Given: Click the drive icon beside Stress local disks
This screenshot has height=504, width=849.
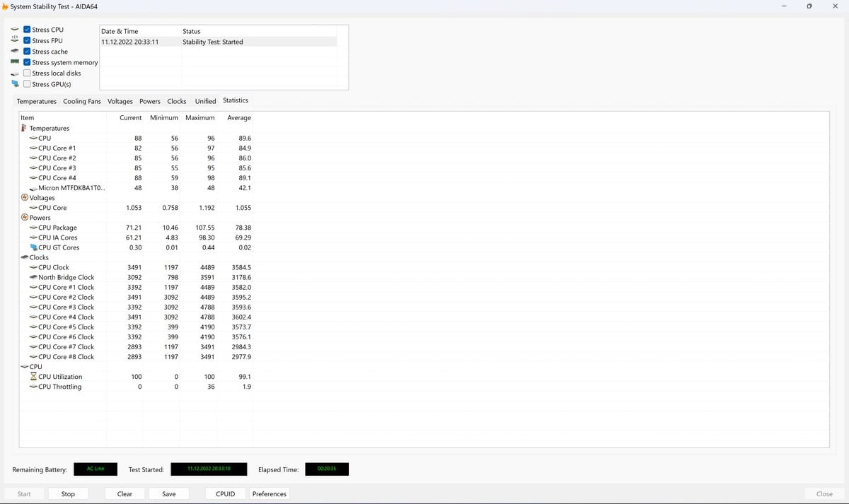Looking at the screenshot, I should point(15,74).
